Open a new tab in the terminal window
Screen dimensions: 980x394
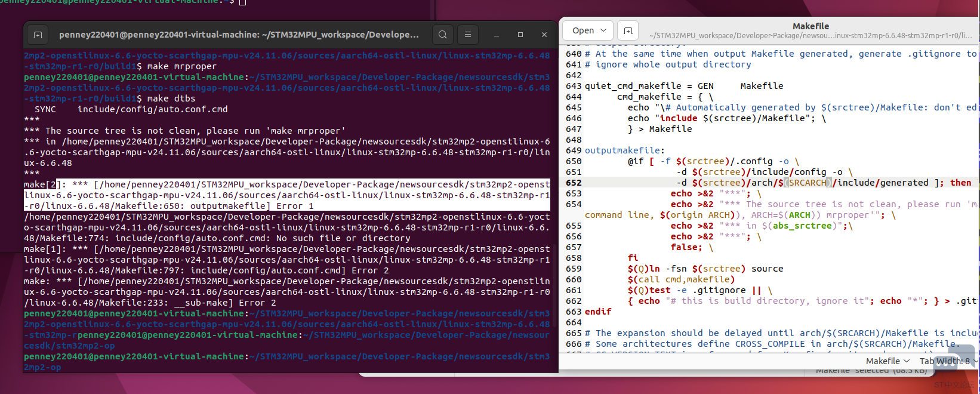[x=38, y=35]
